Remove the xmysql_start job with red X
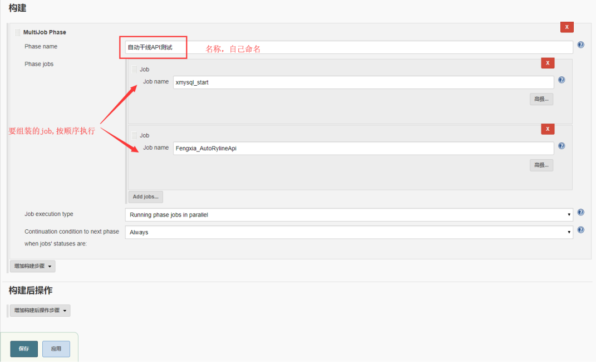 548,63
